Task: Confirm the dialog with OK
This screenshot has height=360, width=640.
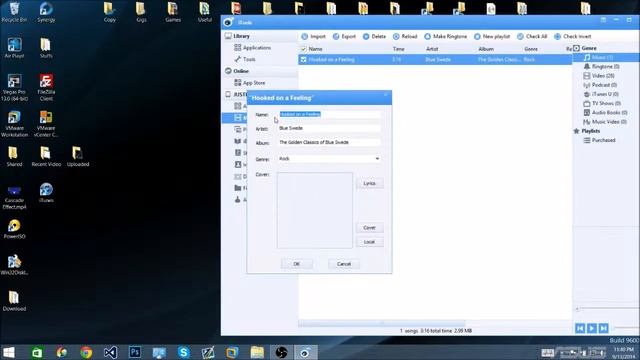Action: coord(297,264)
